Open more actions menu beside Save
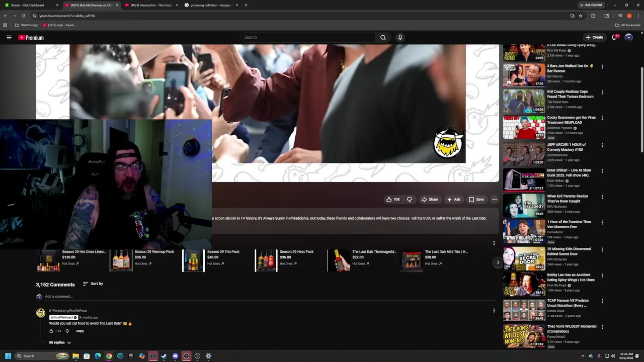Image resolution: width=644 pixels, height=362 pixels. click(x=494, y=200)
